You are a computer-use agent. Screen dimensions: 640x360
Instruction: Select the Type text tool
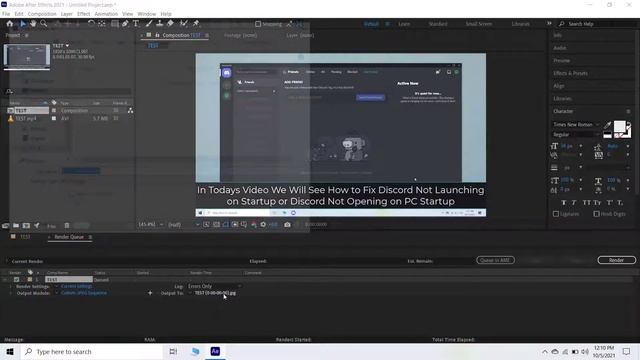[136, 24]
